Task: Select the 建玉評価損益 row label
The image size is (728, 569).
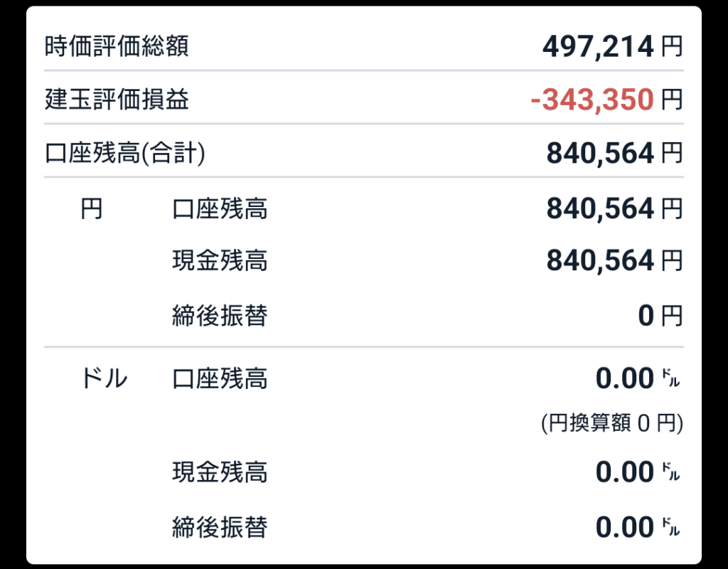Action: coord(117,100)
